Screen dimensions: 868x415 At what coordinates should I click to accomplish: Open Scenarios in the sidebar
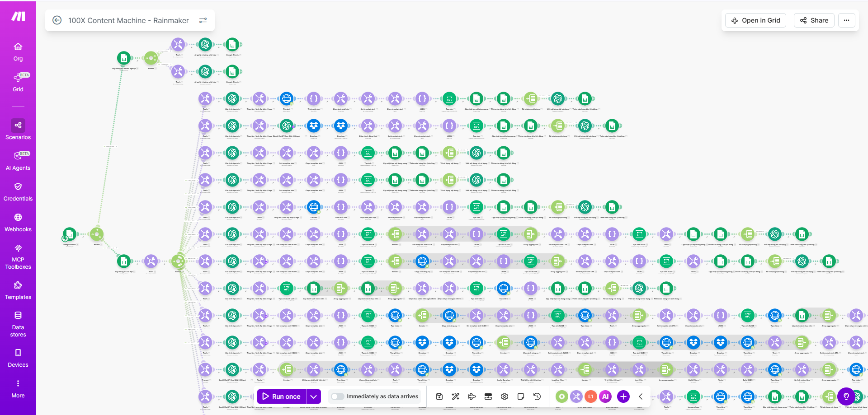pyautogui.click(x=18, y=130)
